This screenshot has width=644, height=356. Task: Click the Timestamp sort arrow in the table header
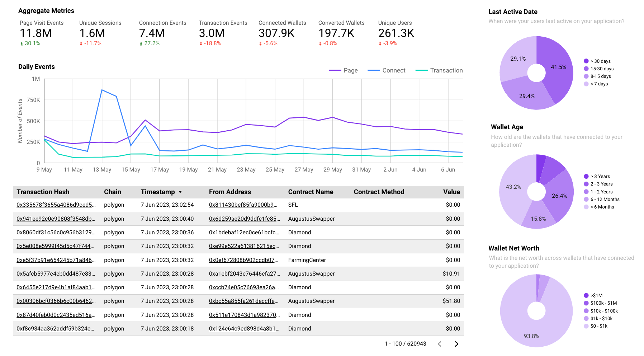181,192
